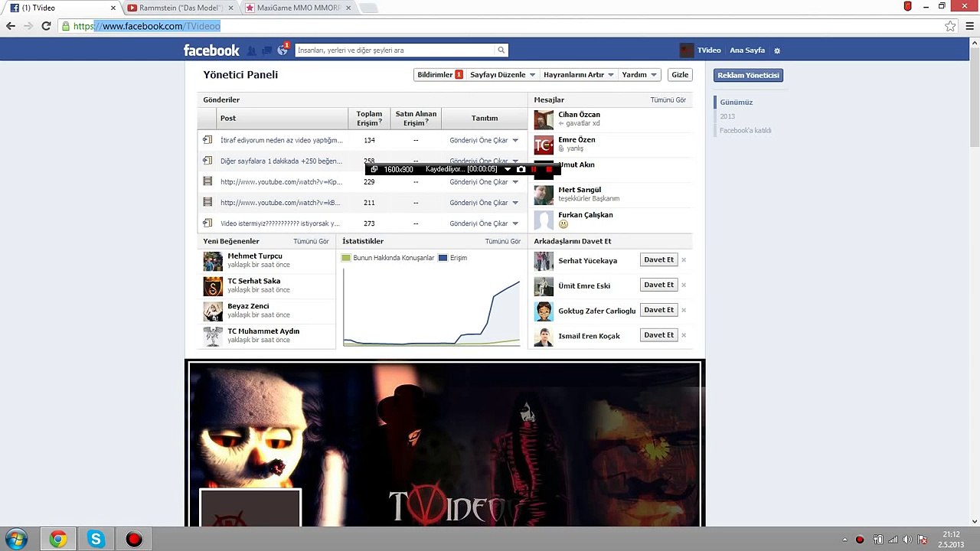Jump to 2013 in the timeline
Viewport: 980px width, 551px height.
point(727,116)
